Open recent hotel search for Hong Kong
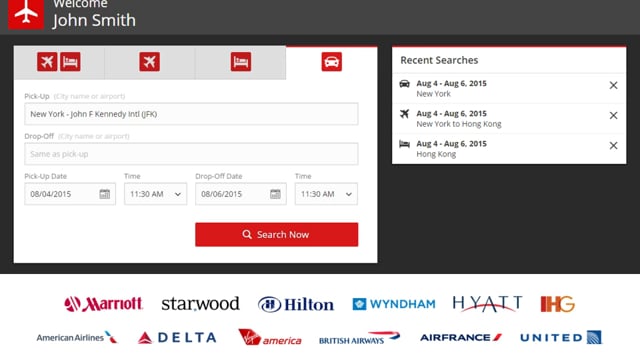Image resolution: width=640 pixels, height=360 pixels. coord(509,149)
